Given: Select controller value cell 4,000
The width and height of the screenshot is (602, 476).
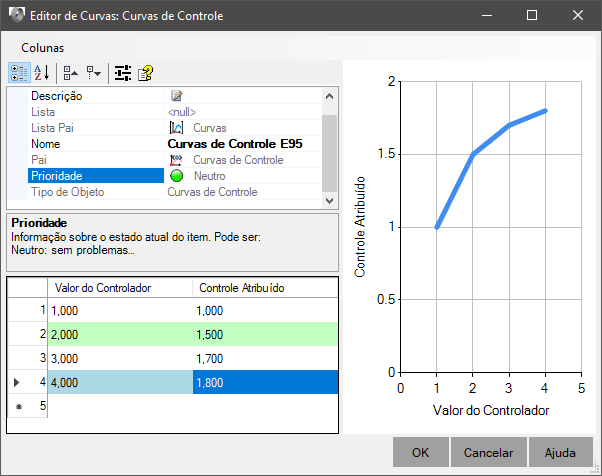Looking at the screenshot, I should (x=120, y=382).
